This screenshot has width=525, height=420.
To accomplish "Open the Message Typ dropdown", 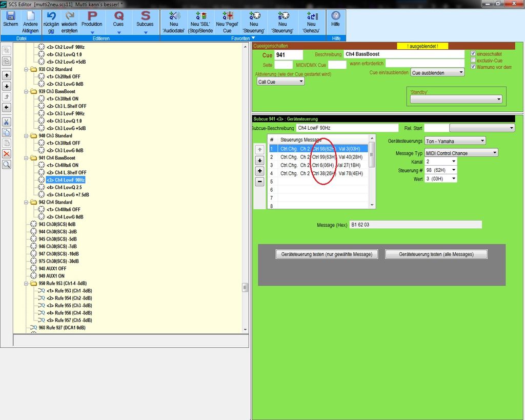I will click(x=461, y=153).
